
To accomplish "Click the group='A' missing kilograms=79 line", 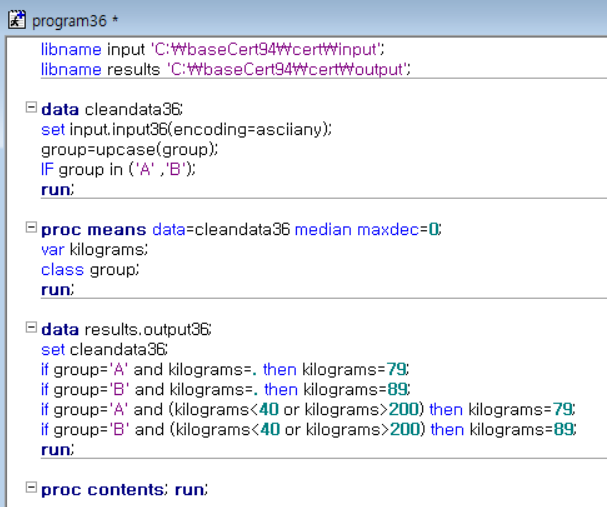I will (225, 370).
